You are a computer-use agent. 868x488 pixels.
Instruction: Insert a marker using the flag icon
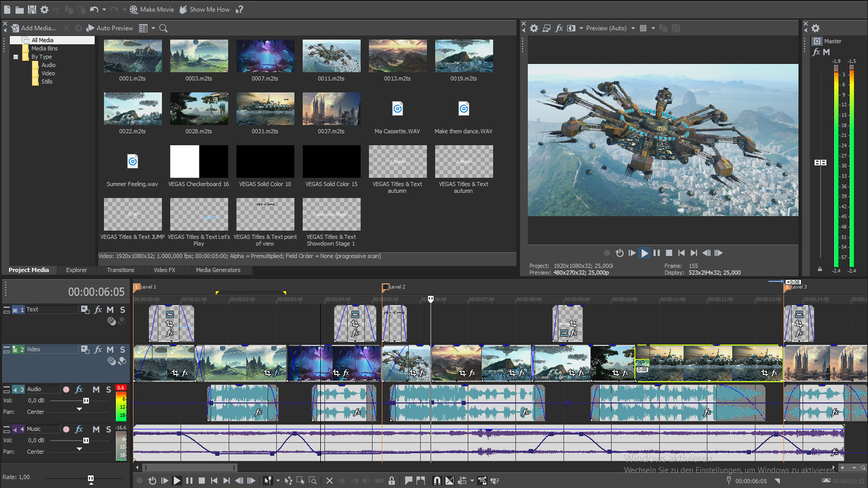(408, 481)
